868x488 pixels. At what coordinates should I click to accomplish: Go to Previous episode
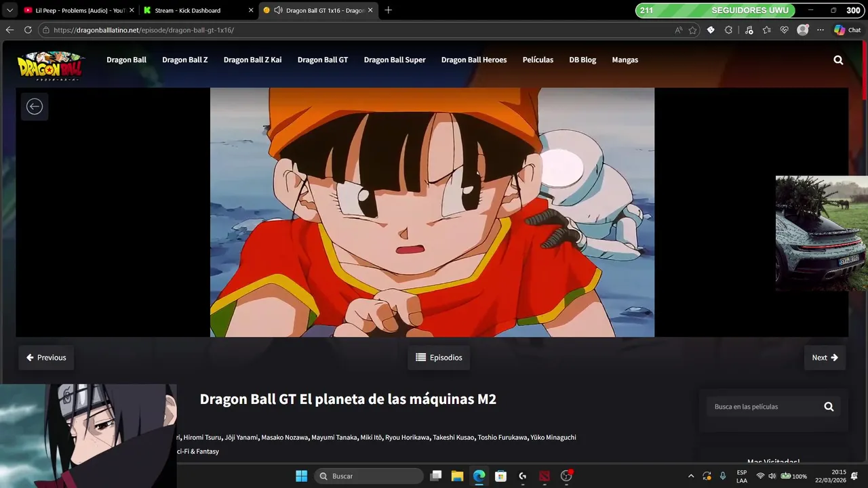tap(46, 357)
